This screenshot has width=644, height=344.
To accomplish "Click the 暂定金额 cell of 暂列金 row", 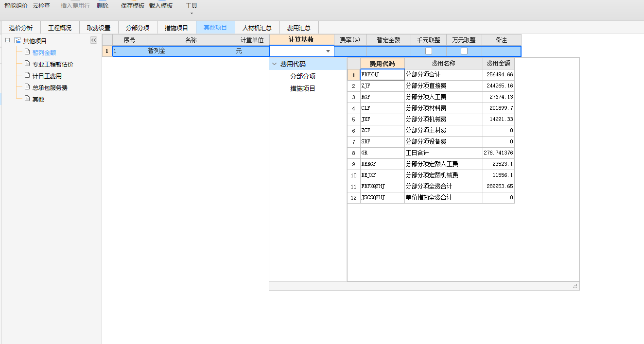I will 389,51.
